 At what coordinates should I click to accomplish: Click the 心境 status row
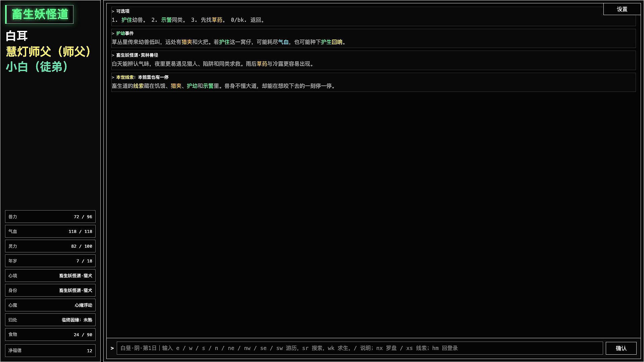point(50,276)
